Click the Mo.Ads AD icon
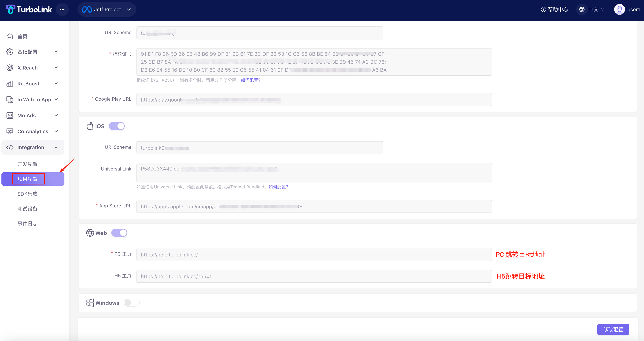The image size is (644, 341). click(x=10, y=115)
